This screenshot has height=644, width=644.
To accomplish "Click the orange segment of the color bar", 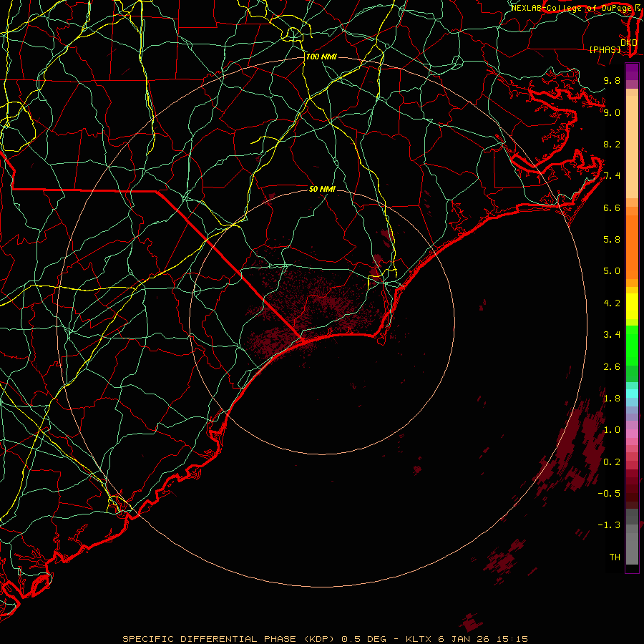I will (x=632, y=247).
